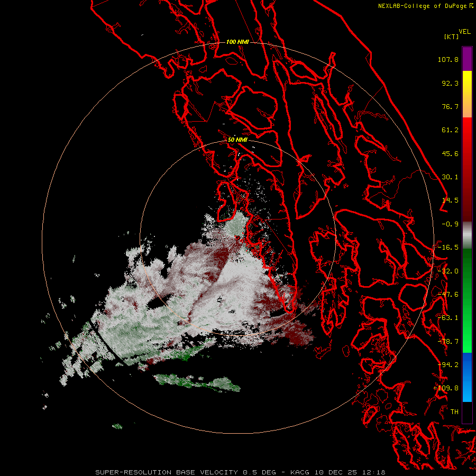The height and width of the screenshot is (476, 476).
Task: Select the -0.9 scale label
Action: pos(450,224)
